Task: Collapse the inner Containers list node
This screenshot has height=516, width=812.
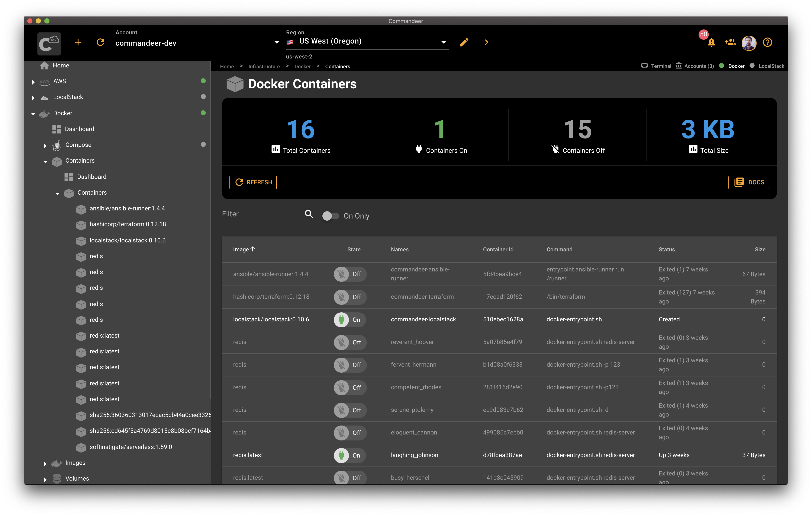Action: click(x=57, y=193)
